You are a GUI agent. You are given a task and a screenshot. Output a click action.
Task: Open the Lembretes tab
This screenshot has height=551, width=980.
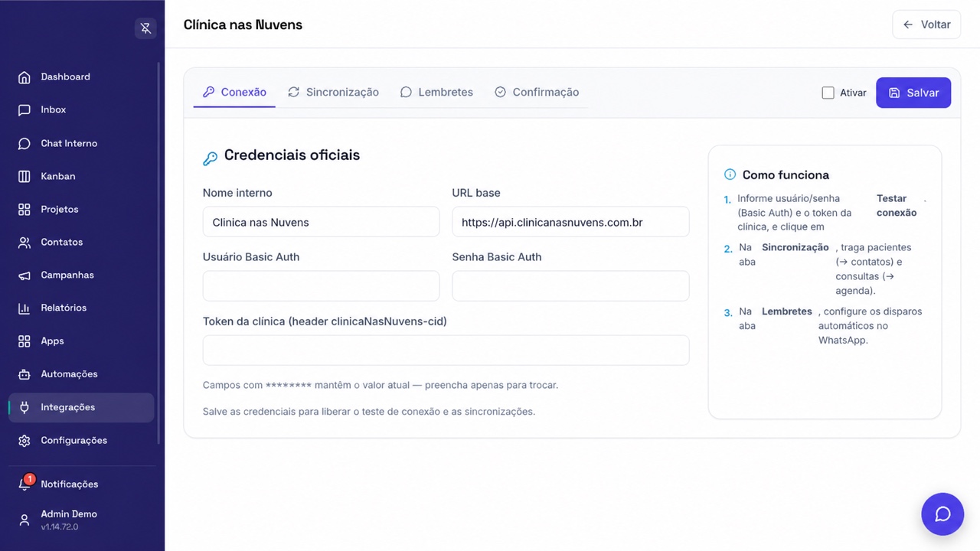(436, 93)
